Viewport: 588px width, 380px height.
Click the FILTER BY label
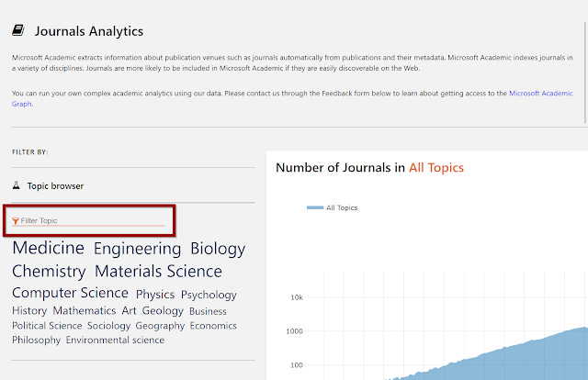(30, 152)
